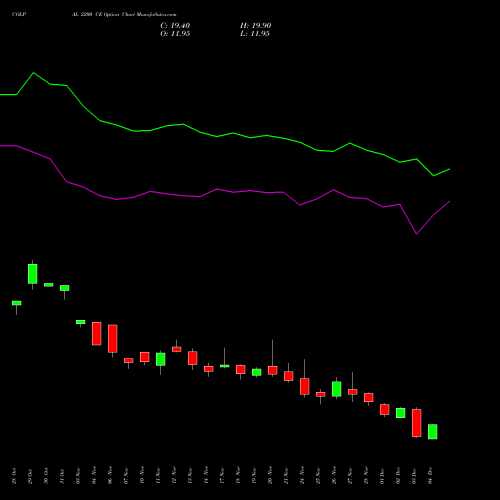Select the '30 Oct' date label
Viewport: 500px width, 500px height.
[46, 476]
